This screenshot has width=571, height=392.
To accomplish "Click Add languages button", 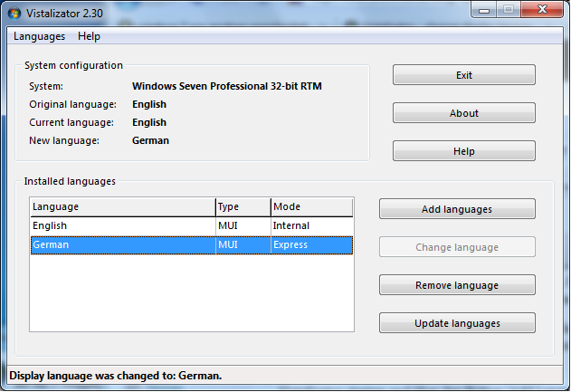I will coord(457,209).
